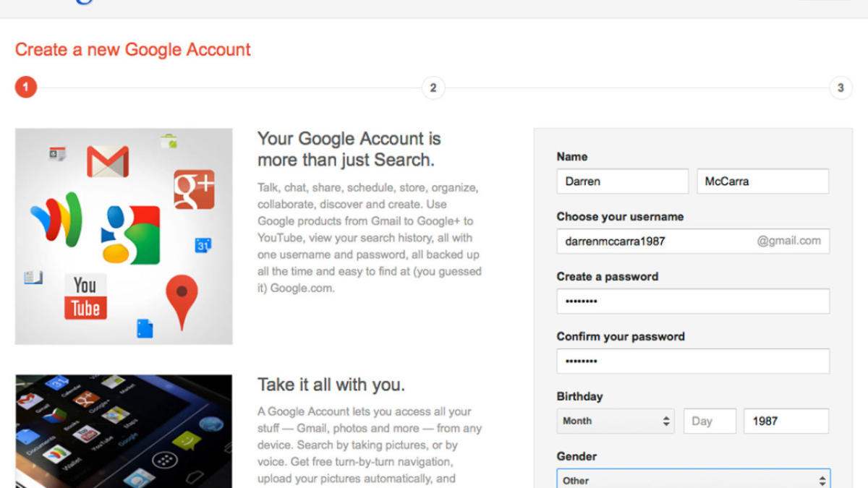
Task: Click the first name field containing Darren
Action: click(622, 181)
